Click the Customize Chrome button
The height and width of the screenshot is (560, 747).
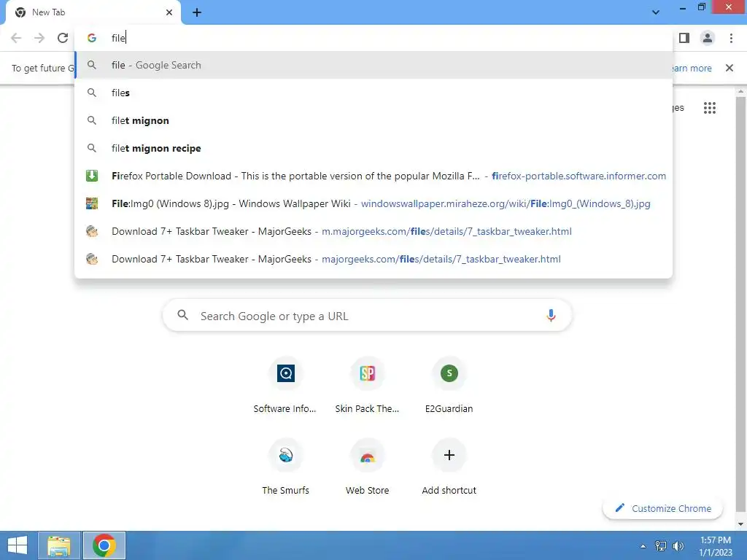tap(662, 508)
